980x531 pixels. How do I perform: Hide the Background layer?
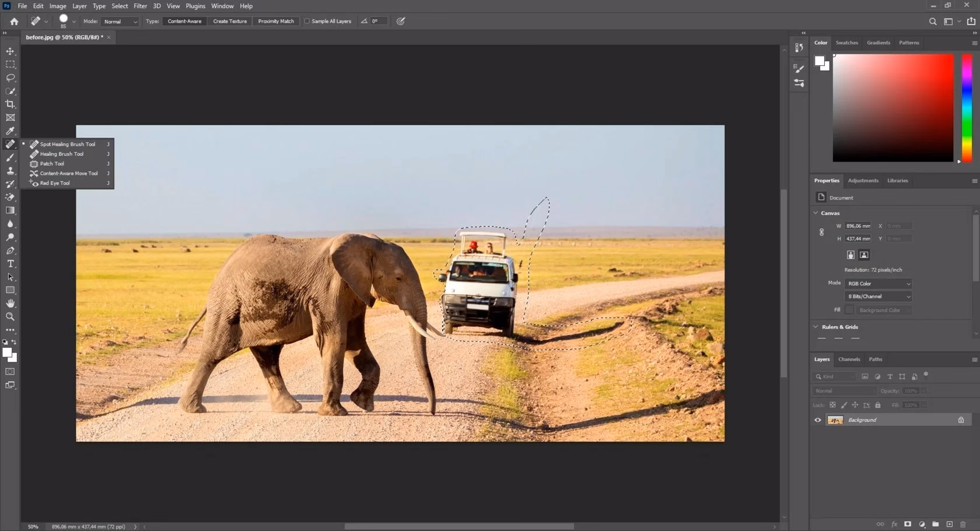817,420
